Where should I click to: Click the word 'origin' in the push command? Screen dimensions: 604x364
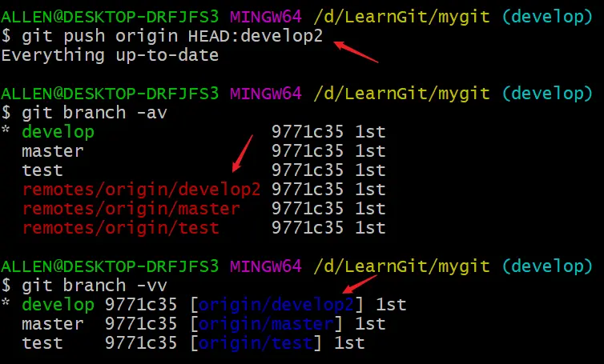147,37
